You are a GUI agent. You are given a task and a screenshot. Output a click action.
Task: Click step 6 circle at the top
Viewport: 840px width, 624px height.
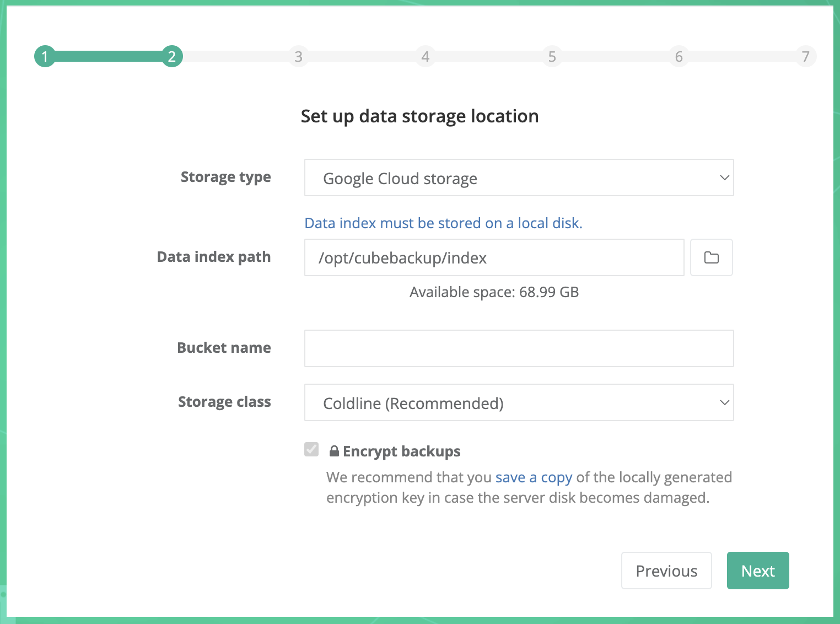coord(679,56)
